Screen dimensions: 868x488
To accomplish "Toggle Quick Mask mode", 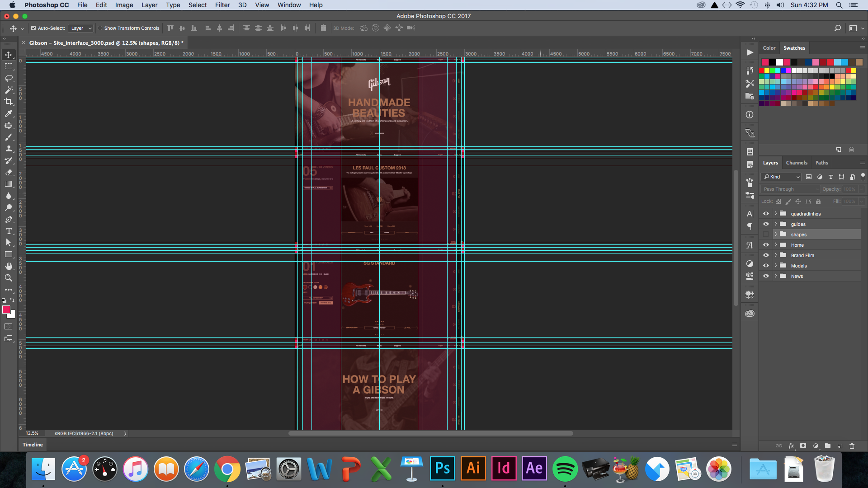I will (x=9, y=326).
